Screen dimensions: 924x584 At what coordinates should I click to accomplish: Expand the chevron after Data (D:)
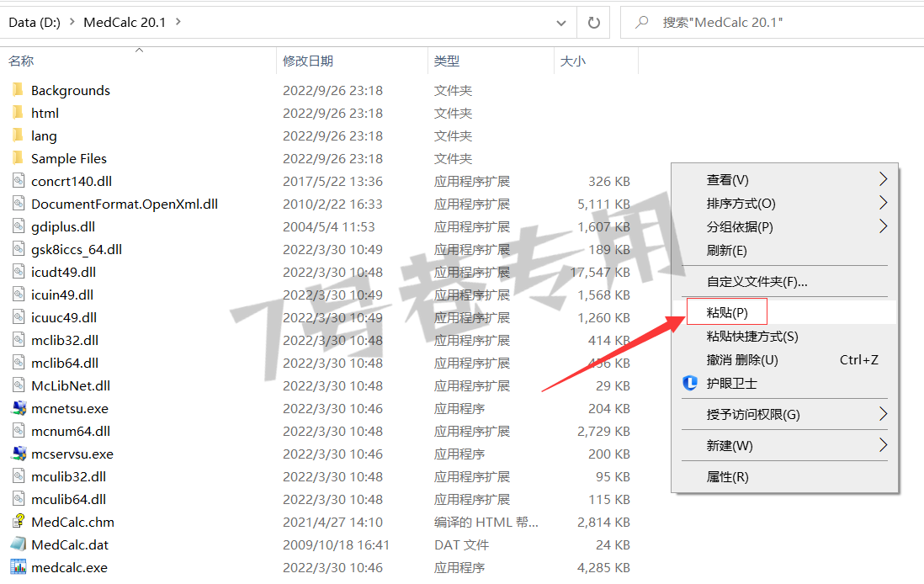pyautogui.click(x=72, y=23)
